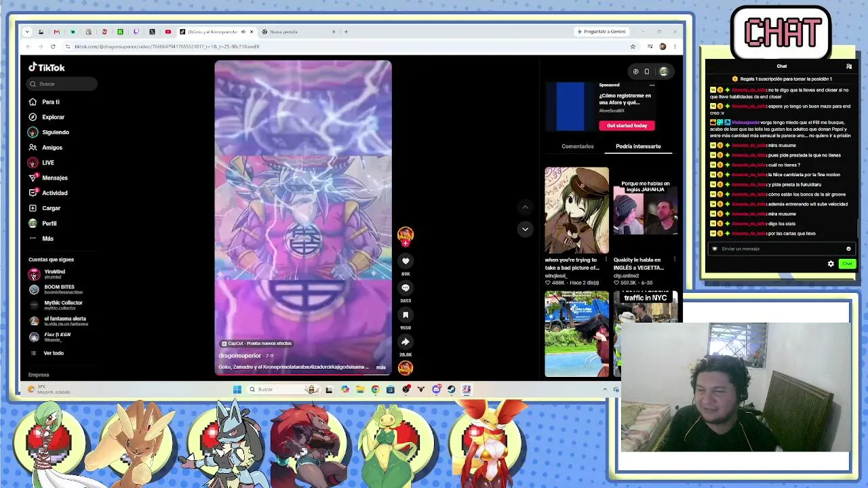
Task: Reload the page in Chrome
Action: [53, 46]
